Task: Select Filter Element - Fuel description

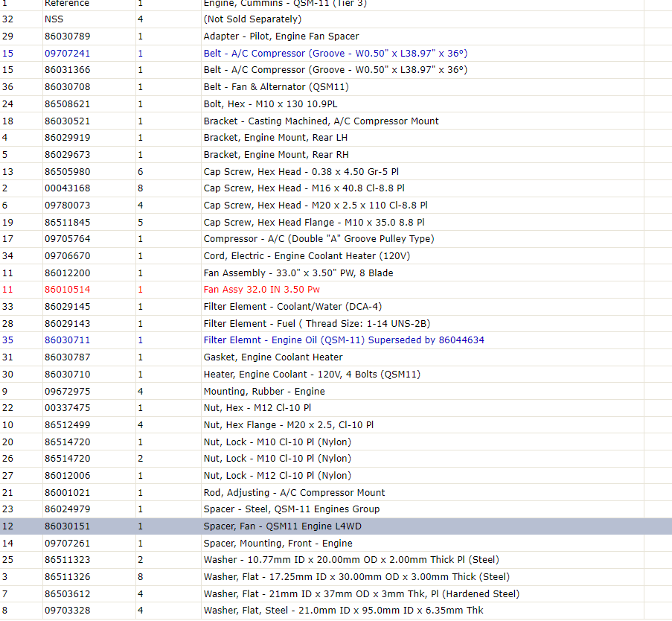Action: coord(317,324)
